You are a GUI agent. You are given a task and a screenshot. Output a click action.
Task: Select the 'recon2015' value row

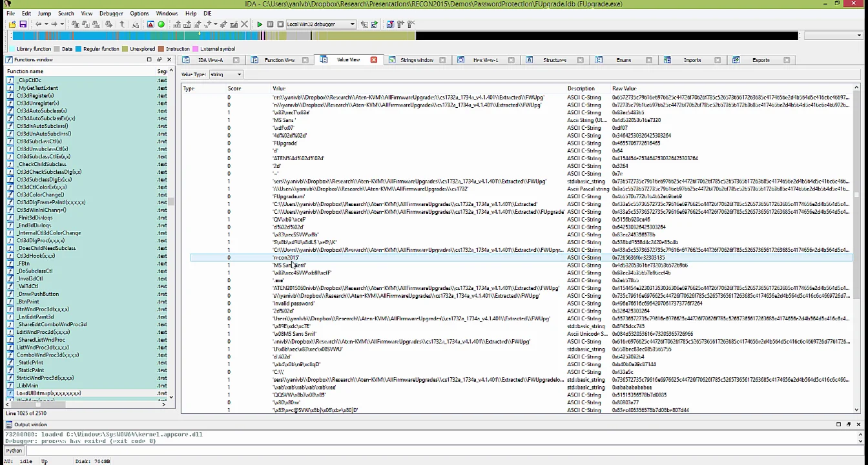click(286, 258)
